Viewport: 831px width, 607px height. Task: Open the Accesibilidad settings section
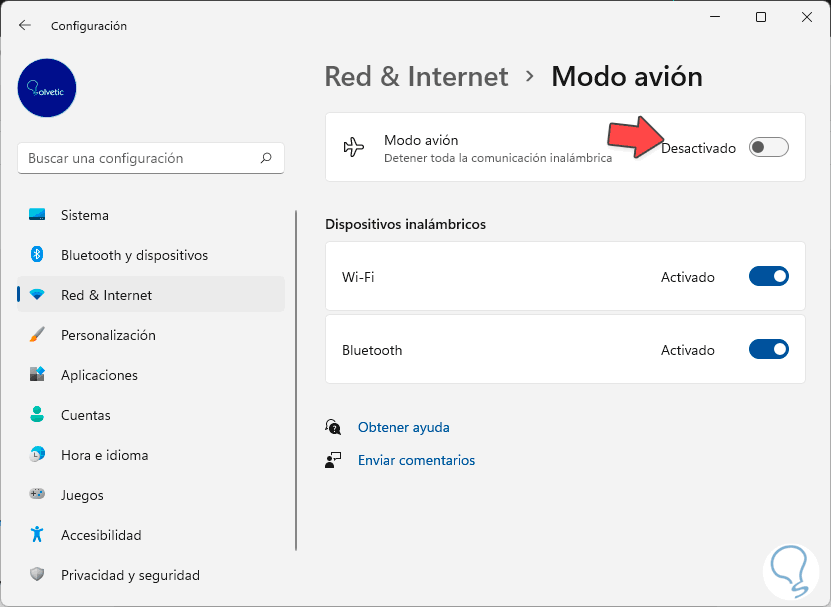point(101,535)
